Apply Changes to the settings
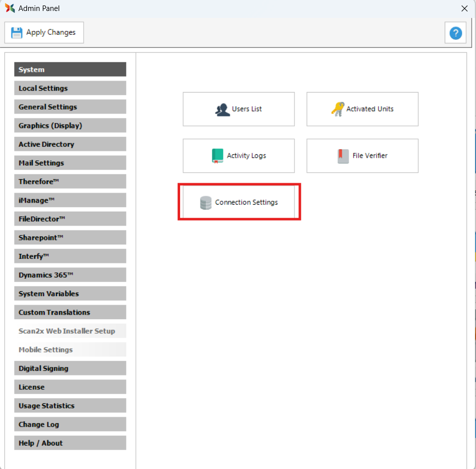The width and height of the screenshot is (476, 469). click(x=44, y=32)
